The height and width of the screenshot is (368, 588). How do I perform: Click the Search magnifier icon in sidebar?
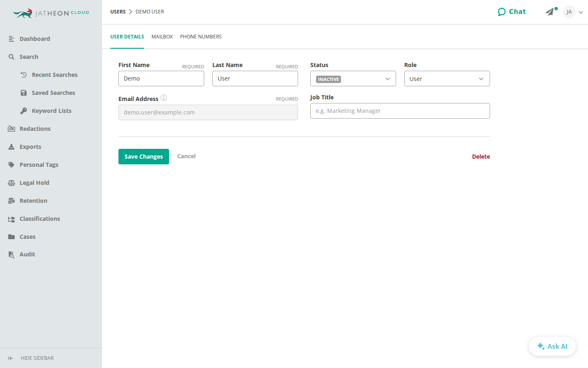(11, 57)
